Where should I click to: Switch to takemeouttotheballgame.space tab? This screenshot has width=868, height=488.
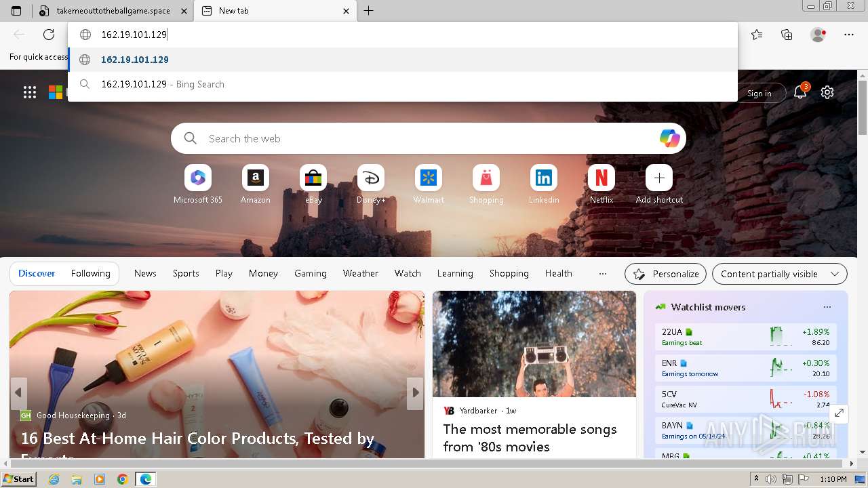pos(113,11)
